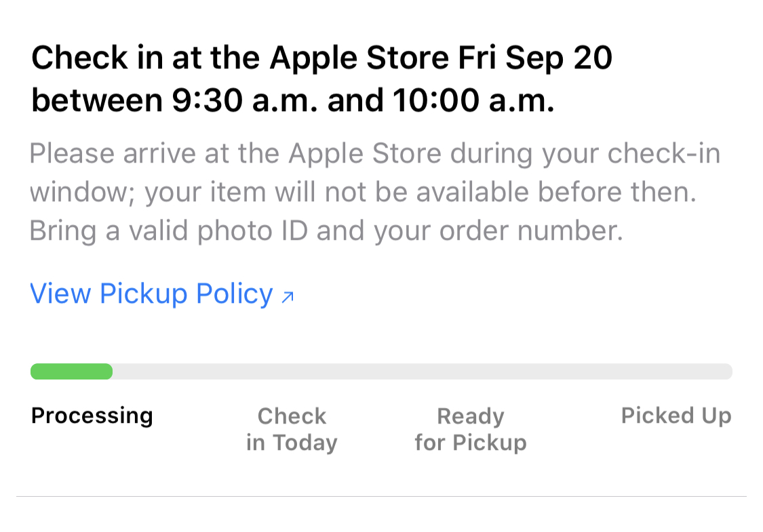This screenshot has height=532, width=763.
Task: Open the View Pickup Policy link
Action: (151, 294)
